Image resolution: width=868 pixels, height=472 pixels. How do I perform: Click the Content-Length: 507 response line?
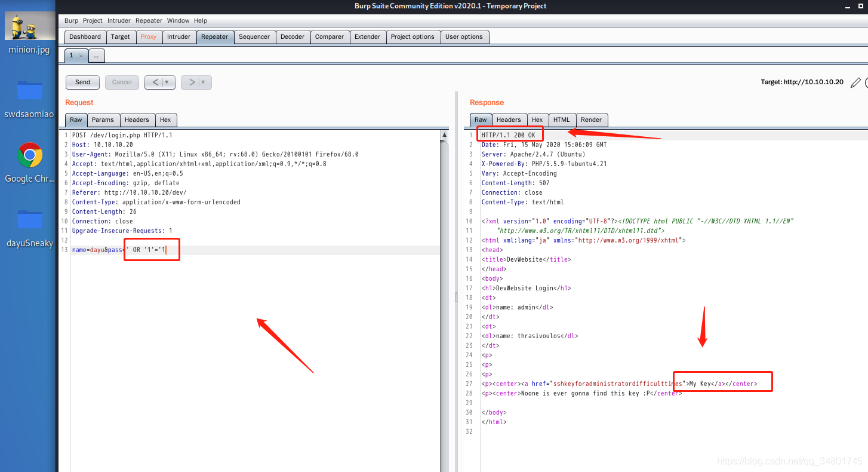(x=515, y=183)
